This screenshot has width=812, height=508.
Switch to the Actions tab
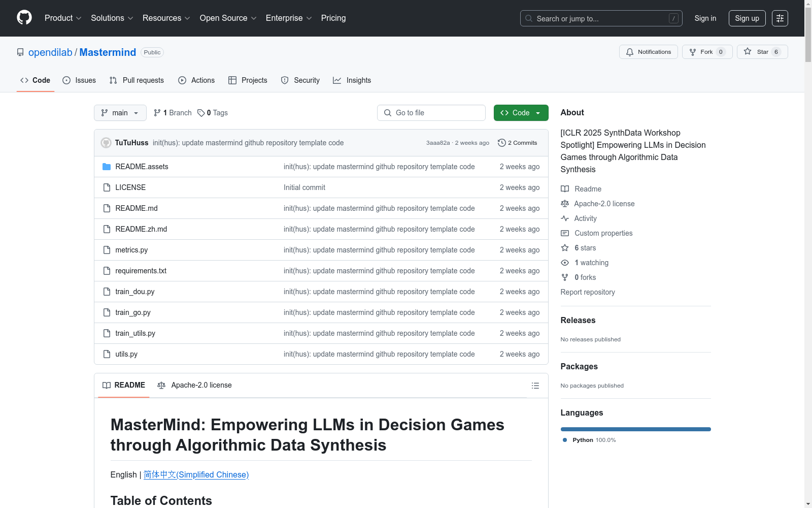coord(196,80)
